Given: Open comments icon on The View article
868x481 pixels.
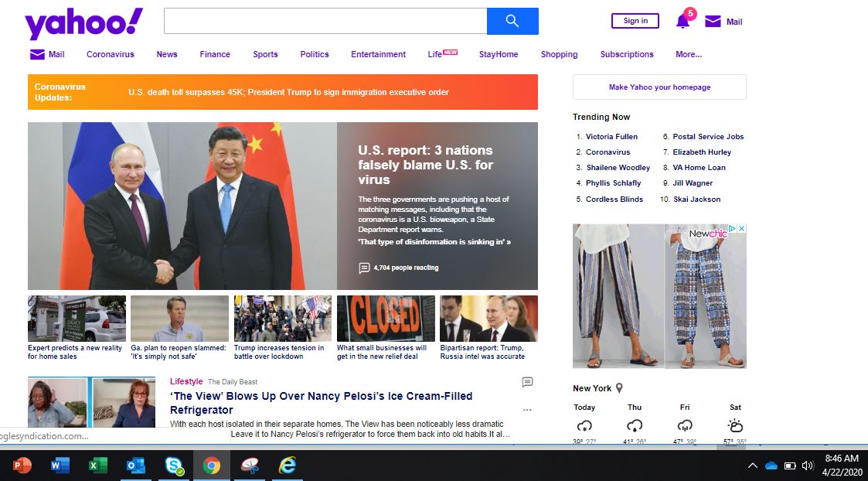Looking at the screenshot, I should coord(527,382).
